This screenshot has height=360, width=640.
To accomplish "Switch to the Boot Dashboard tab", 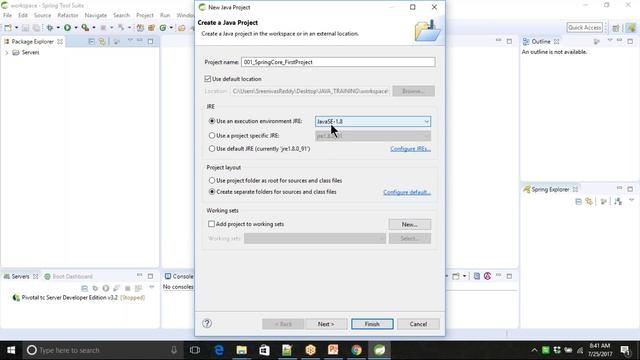I will tap(69, 277).
